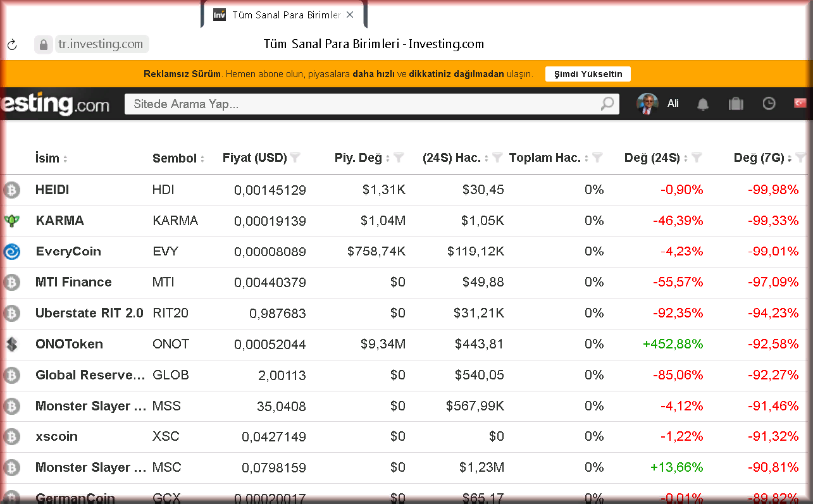Click the search magnifier icon

(607, 104)
